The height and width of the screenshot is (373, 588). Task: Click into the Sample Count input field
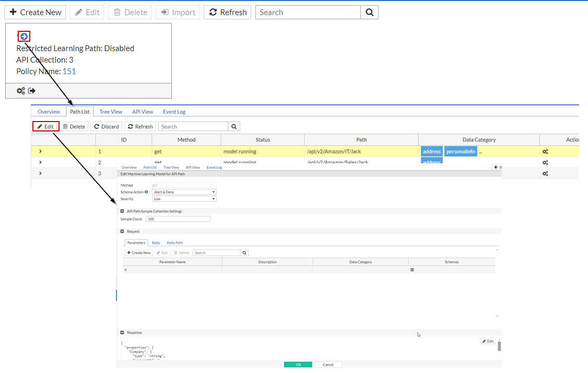[x=178, y=219]
